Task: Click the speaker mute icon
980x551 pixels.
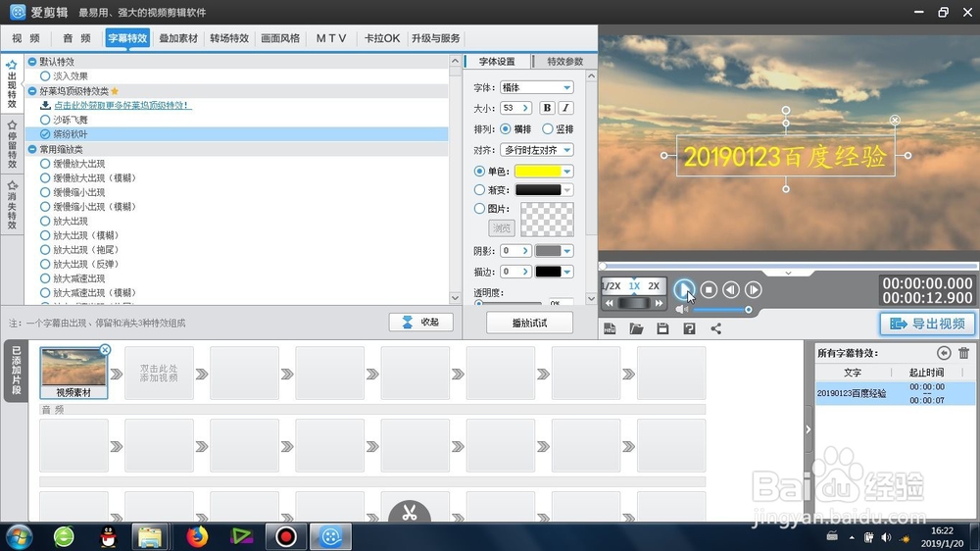Action: click(x=681, y=310)
